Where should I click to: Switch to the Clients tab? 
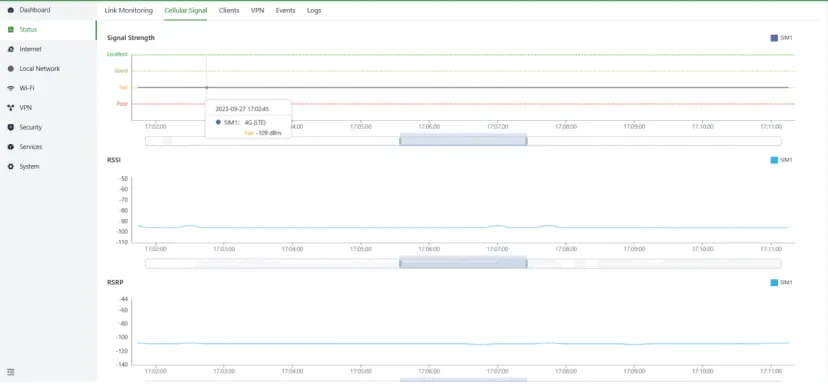click(229, 10)
